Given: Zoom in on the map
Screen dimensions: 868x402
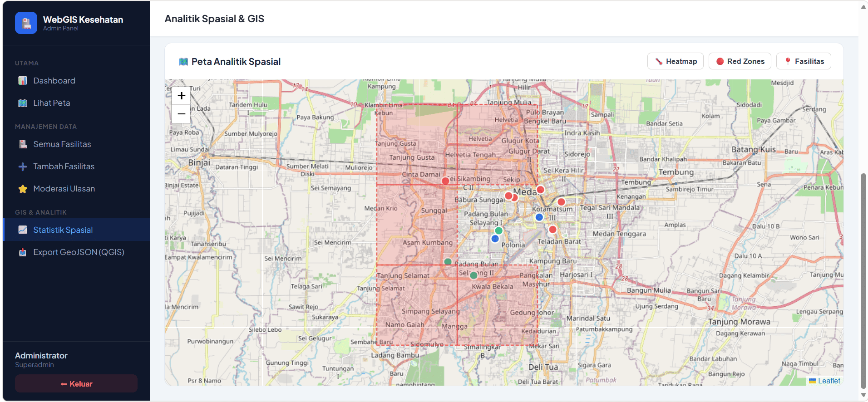Looking at the screenshot, I should coord(181,96).
